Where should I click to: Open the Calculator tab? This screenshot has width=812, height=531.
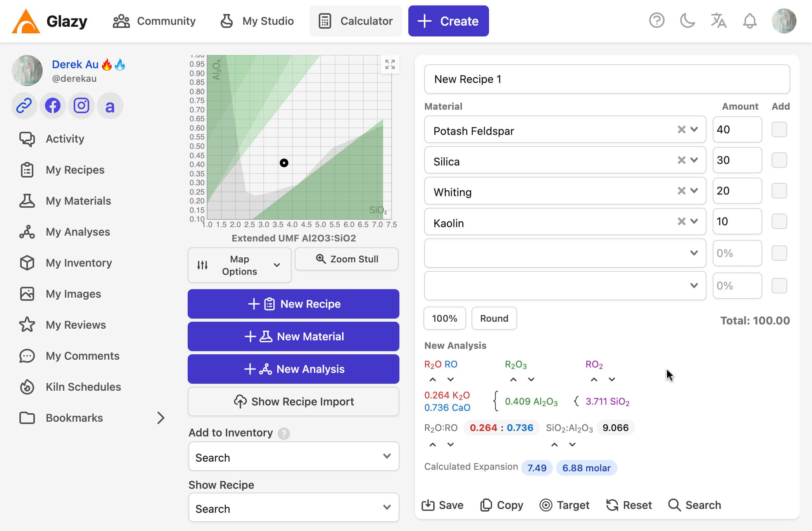click(x=356, y=21)
